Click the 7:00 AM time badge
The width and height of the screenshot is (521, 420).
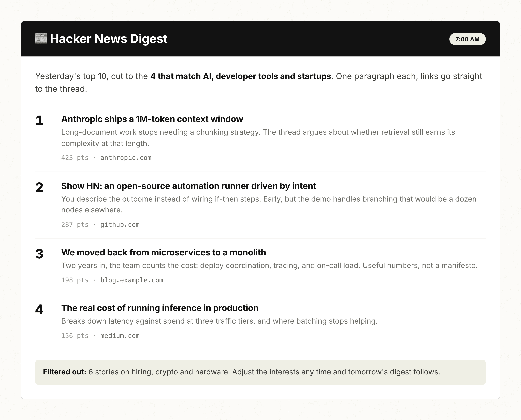click(x=467, y=39)
